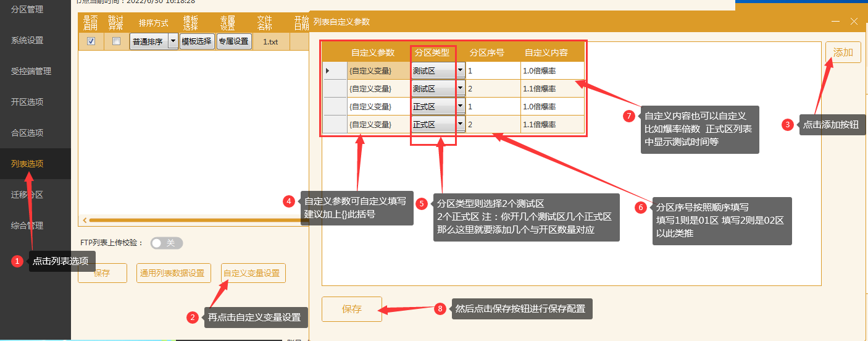This screenshot has width=868, height=341.
Task: Click the left scroll arrow under the list table
Action: (x=83, y=220)
